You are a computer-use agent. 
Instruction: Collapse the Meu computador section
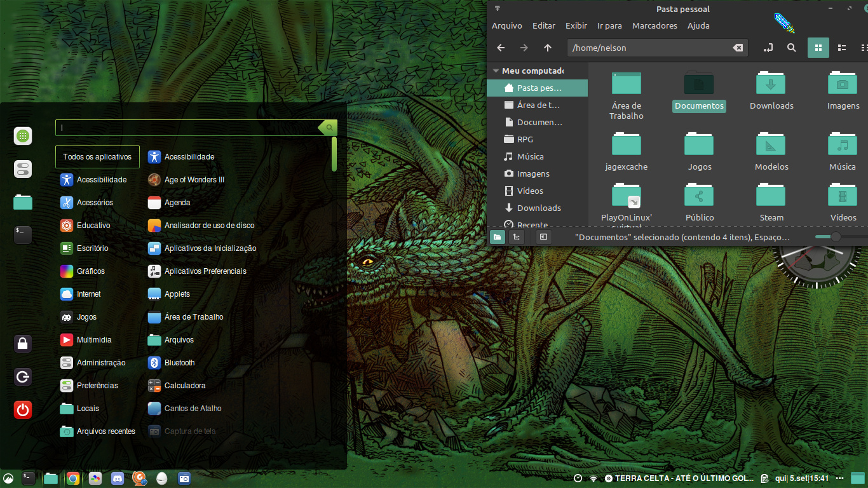tap(495, 71)
